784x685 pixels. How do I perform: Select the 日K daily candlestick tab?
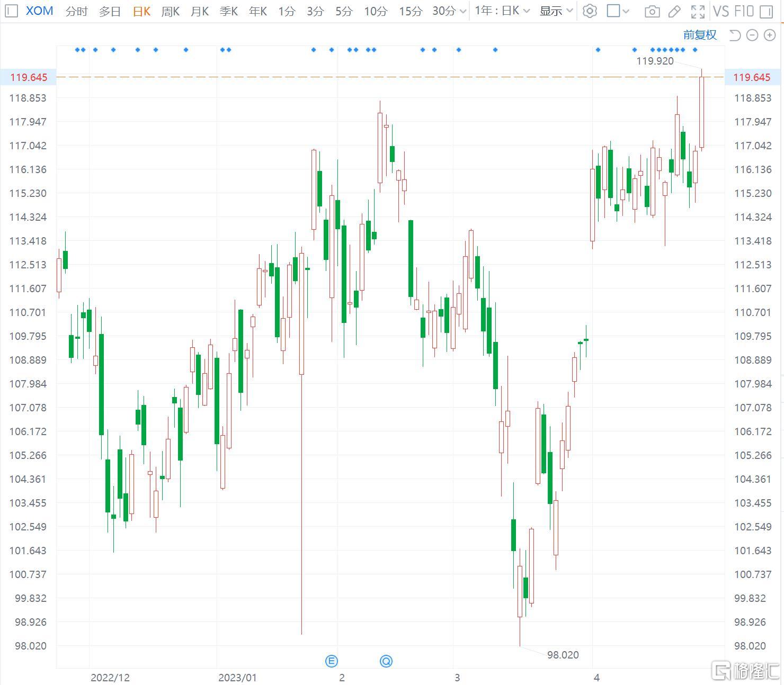[x=141, y=11]
